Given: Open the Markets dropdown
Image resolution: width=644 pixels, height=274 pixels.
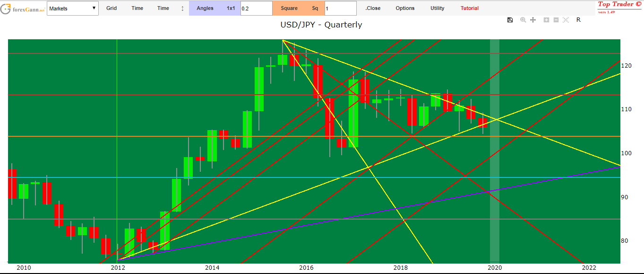Looking at the screenshot, I should click(73, 9).
